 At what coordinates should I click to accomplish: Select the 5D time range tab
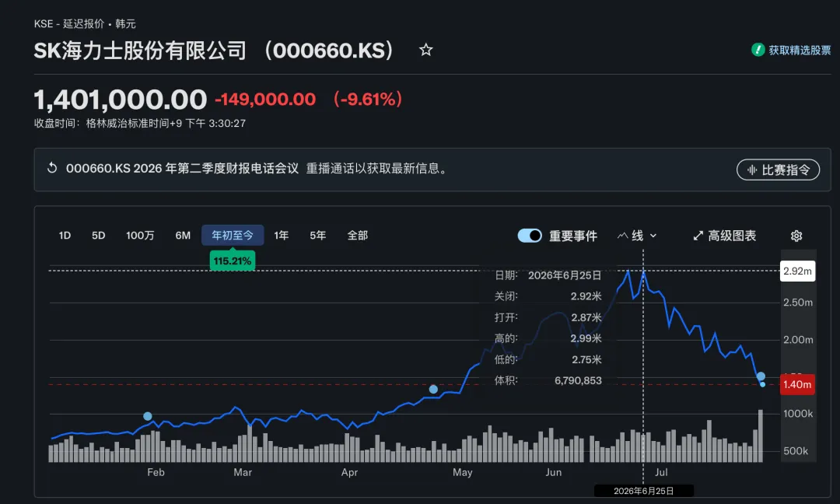(x=99, y=236)
